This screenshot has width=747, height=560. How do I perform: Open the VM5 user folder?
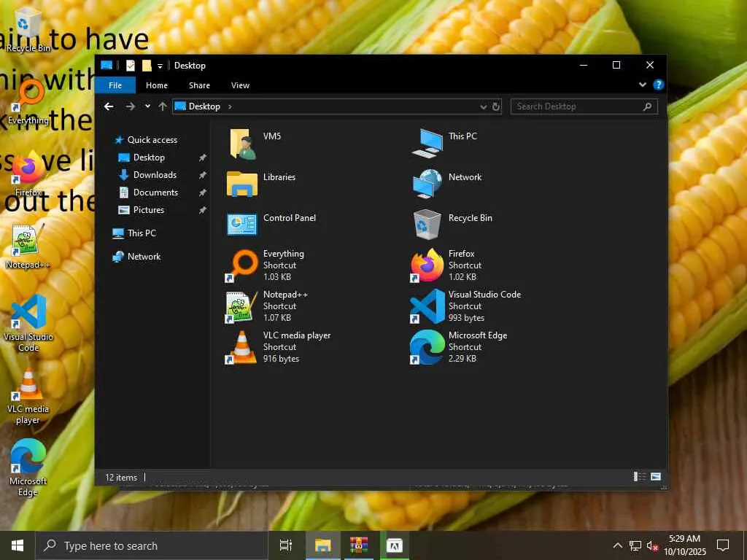pos(255,143)
